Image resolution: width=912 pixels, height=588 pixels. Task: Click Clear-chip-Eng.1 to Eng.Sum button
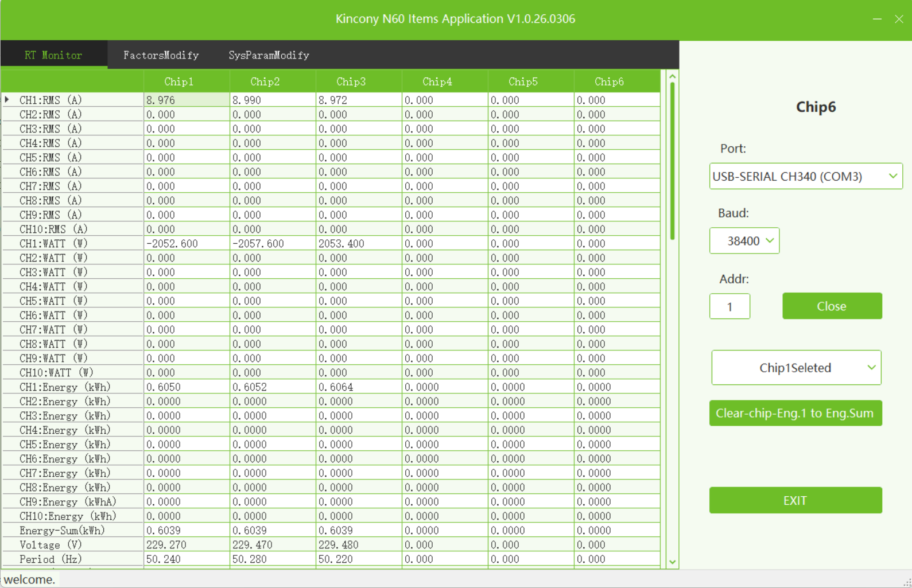[x=795, y=413]
